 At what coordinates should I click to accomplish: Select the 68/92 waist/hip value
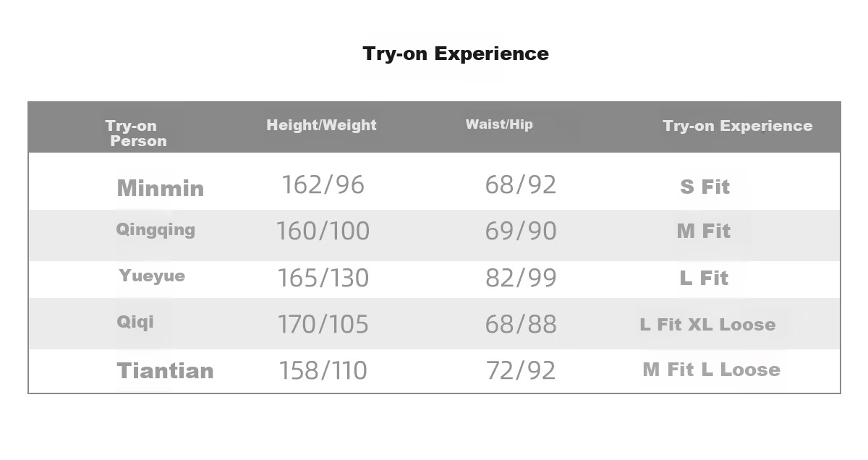click(521, 185)
